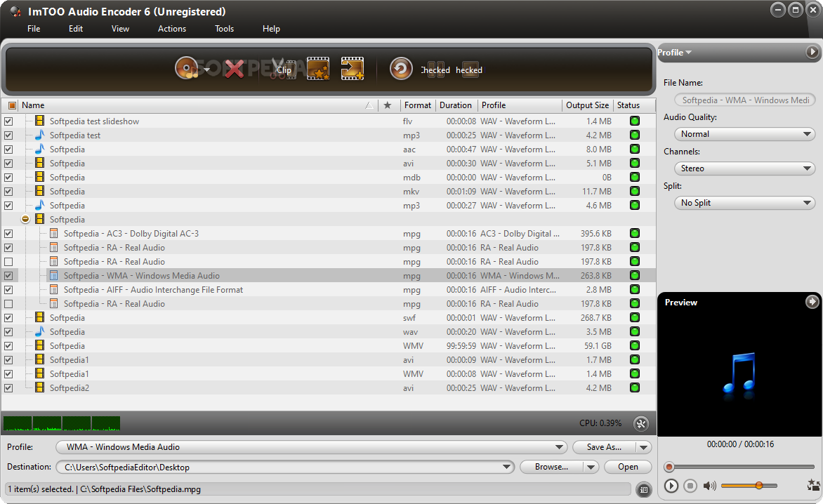The image size is (823, 504).
Task: Play the preview
Action: tap(671, 486)
